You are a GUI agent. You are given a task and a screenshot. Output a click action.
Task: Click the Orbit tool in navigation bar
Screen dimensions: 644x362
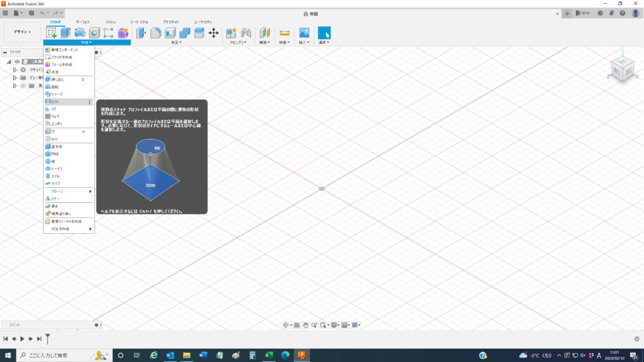[286, 325]
